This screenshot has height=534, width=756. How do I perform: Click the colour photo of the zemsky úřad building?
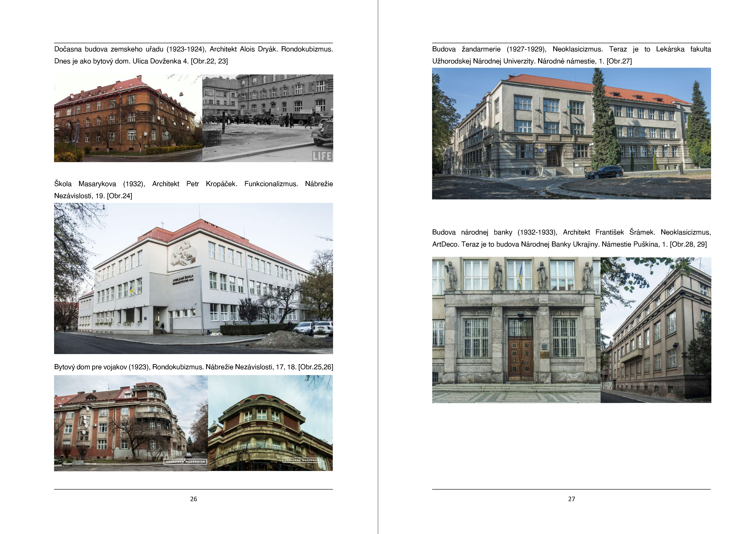(128, 118)
